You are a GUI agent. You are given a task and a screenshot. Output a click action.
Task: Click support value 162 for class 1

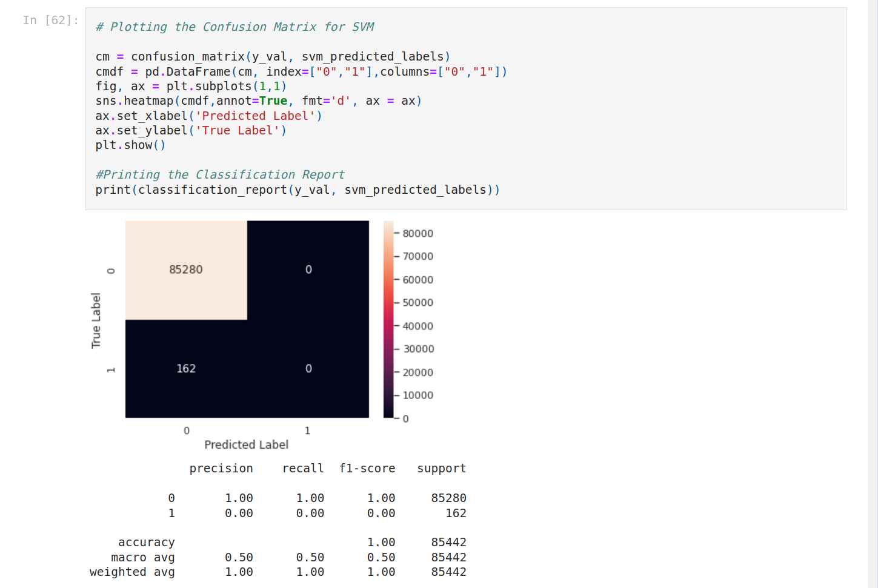pyautogui.click(x=456, y=513)
